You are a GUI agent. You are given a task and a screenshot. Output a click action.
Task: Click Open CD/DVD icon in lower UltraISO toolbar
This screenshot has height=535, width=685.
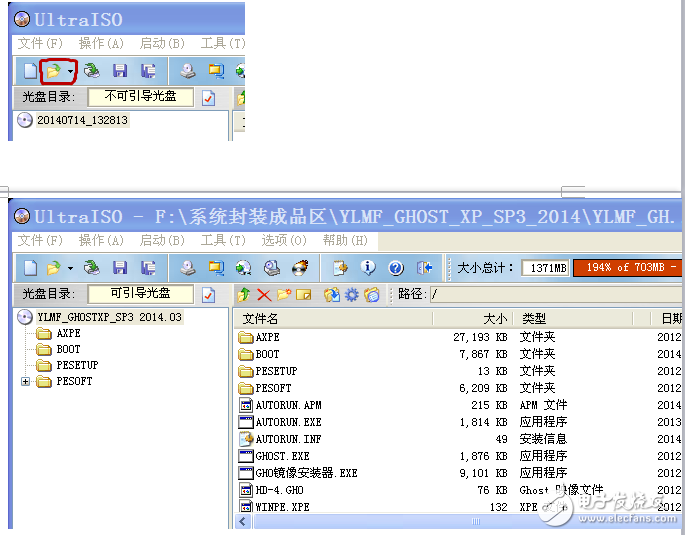92,268
